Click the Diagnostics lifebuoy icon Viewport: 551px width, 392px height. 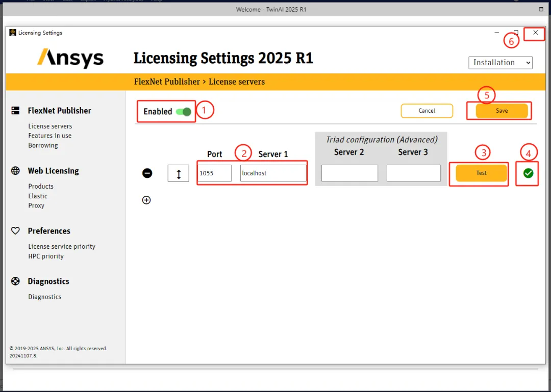pyautogui.click(x=15, y=281)
